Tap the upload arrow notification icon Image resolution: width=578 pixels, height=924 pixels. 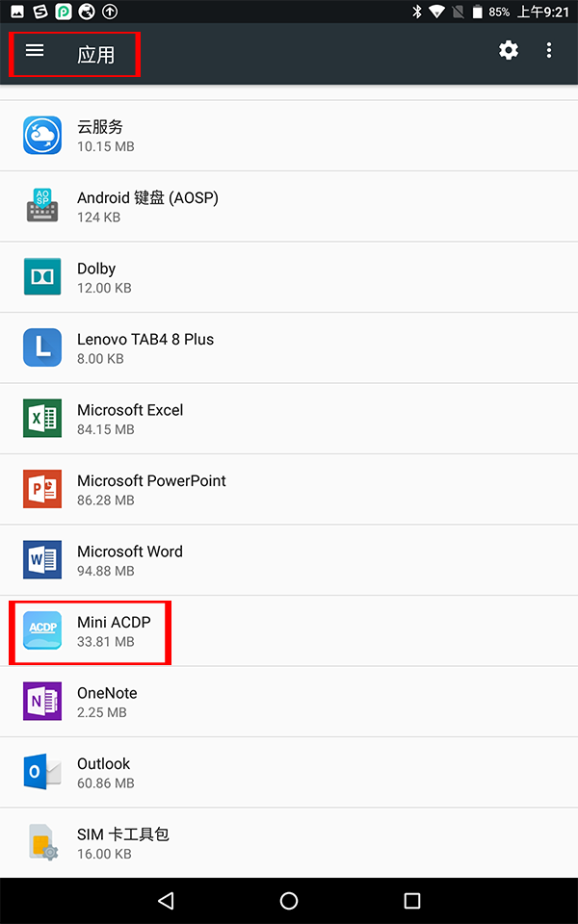click(110, 12)
